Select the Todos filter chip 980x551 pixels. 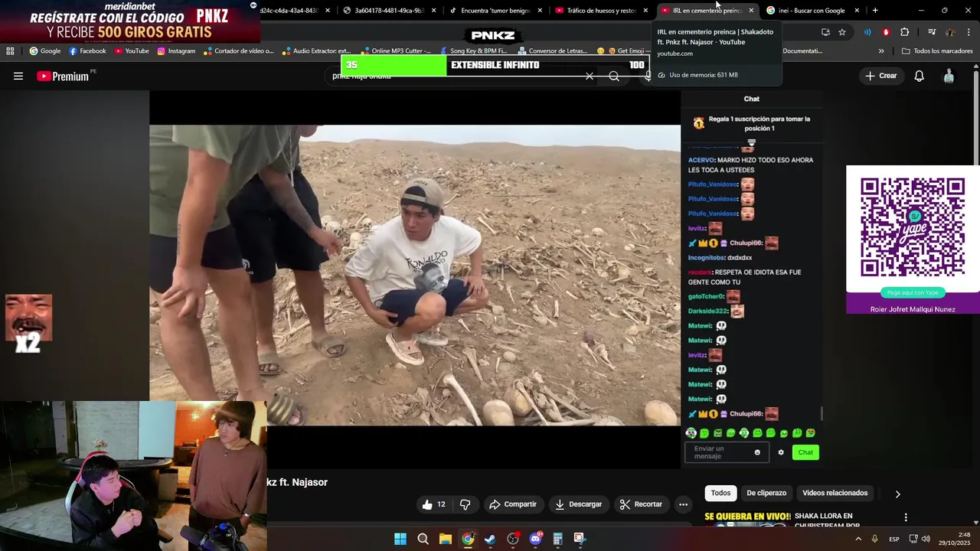[x=720, y=493]
